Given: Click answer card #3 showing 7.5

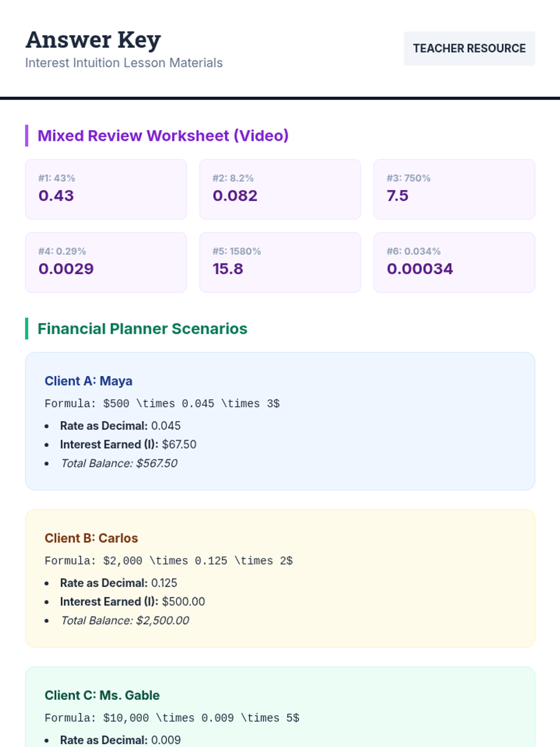Looking at the screenshot, I should (x=454, y=189).
